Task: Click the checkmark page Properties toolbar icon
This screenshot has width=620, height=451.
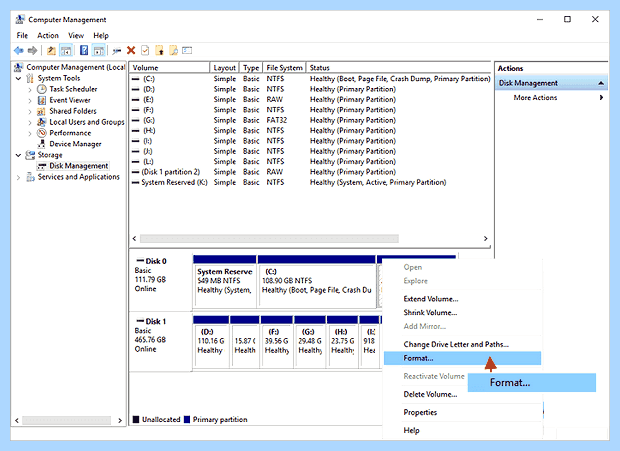Action: coord(145,51)
